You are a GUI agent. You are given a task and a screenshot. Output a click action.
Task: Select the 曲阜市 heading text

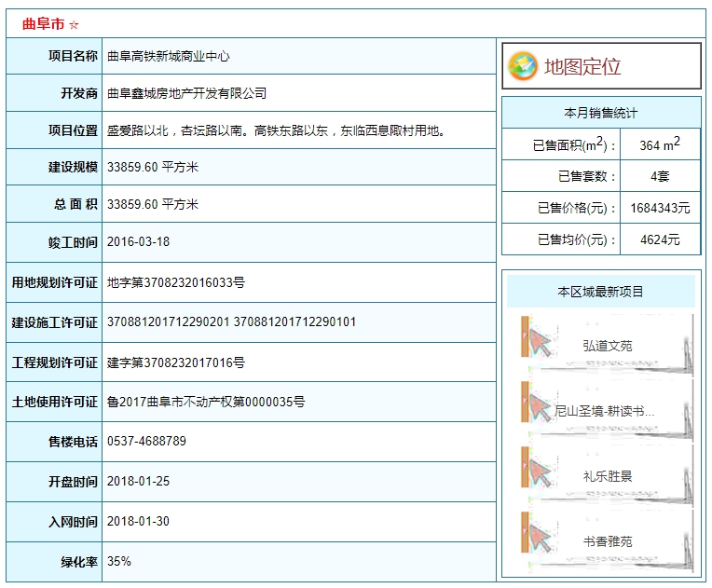pyautogui.click(x=44, y=24)
